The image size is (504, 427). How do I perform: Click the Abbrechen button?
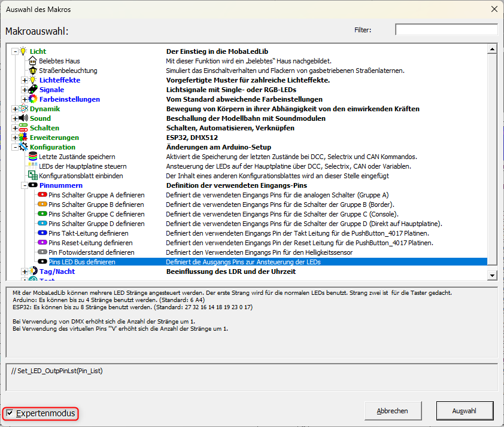click(392, 411)
